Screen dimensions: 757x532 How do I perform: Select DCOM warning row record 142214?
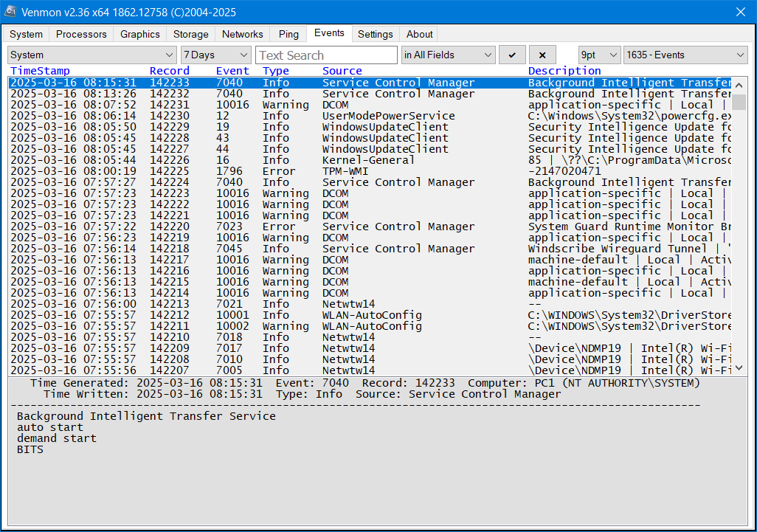click(370, 294)
